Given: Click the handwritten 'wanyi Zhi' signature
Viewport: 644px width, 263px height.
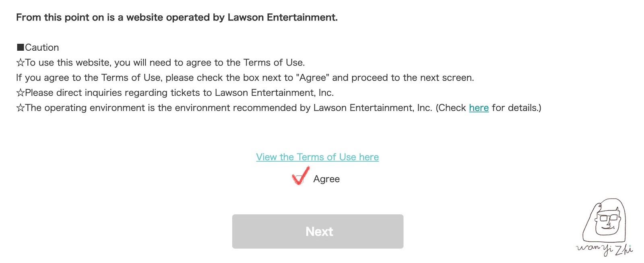Looking at the screenshot, I should [604, 249].
